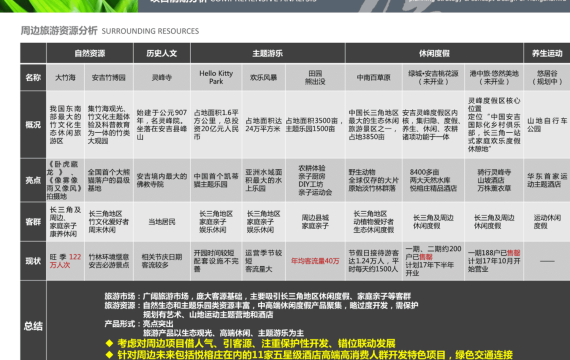Click the status cell mentioning 开园时间较短

pyautogui.click(x=216, y=261)
